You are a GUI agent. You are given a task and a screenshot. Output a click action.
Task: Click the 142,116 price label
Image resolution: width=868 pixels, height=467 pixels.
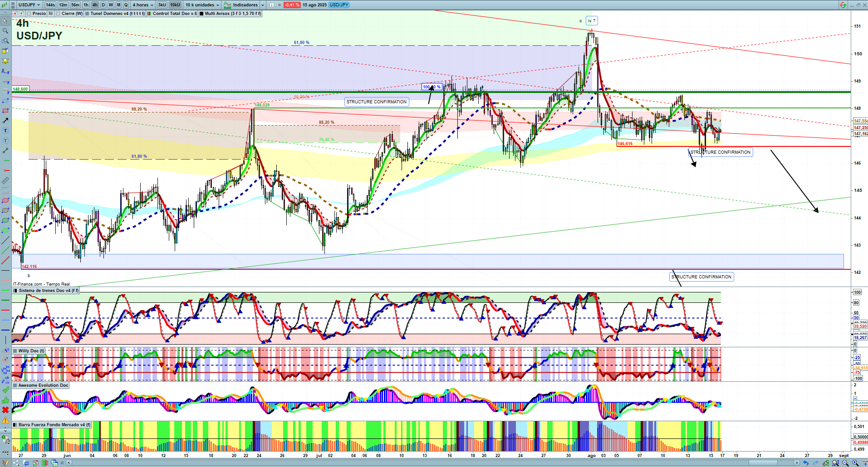pyautogui.click(x=29, y=267)
